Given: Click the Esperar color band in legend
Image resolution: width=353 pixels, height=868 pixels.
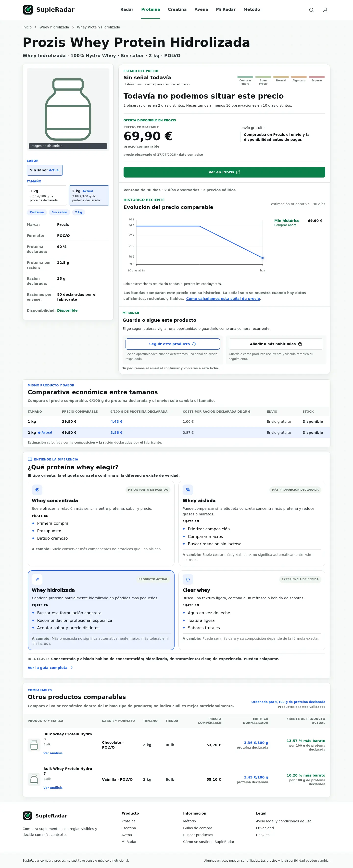Looking at the screenshot, I should pyautogui.click(x=317, y=77).
